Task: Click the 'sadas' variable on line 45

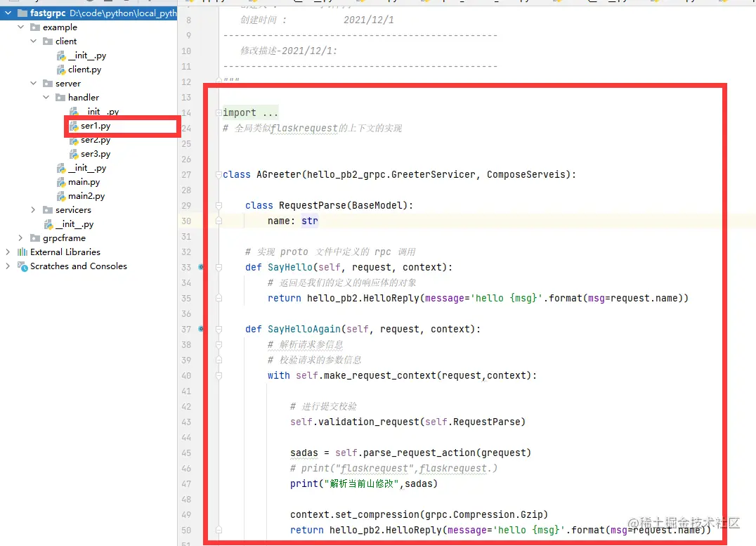Action: click(x=304, y=453)
